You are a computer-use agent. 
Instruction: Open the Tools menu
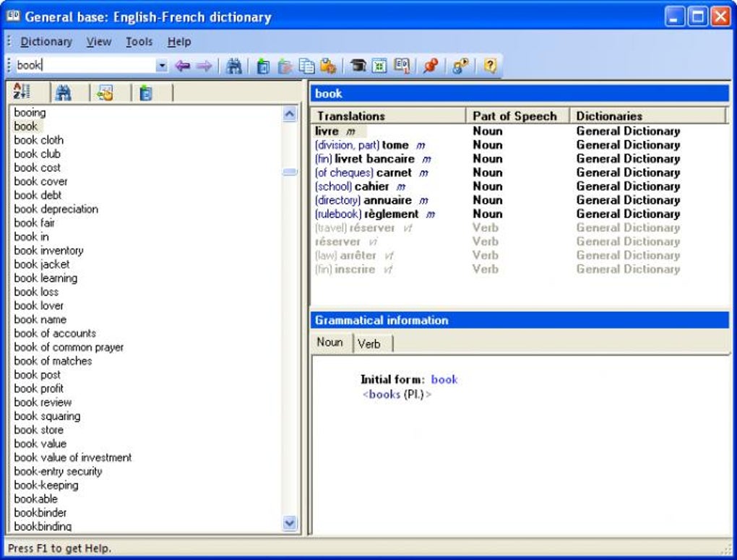click(x=139, y=42)
